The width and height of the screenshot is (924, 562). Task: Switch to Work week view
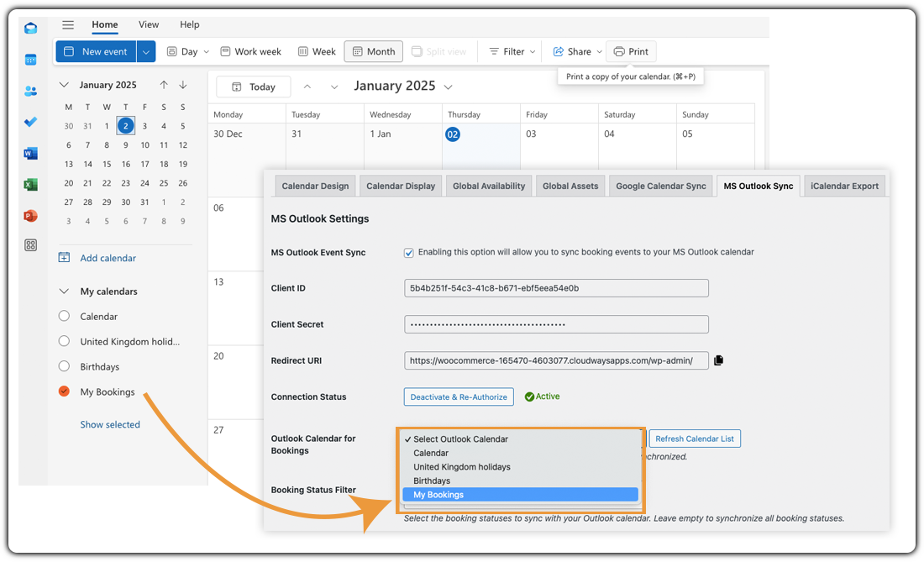pyautogui.click(x=251, y=51)
